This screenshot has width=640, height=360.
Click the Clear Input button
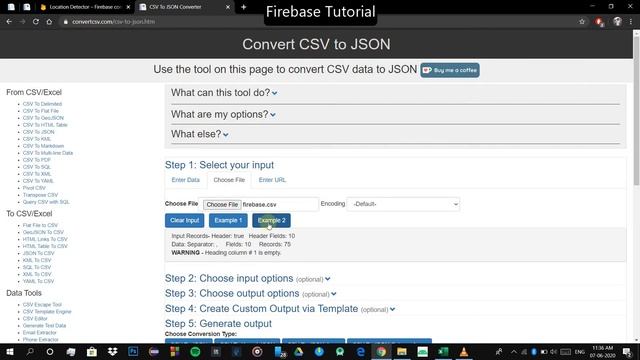184,220
